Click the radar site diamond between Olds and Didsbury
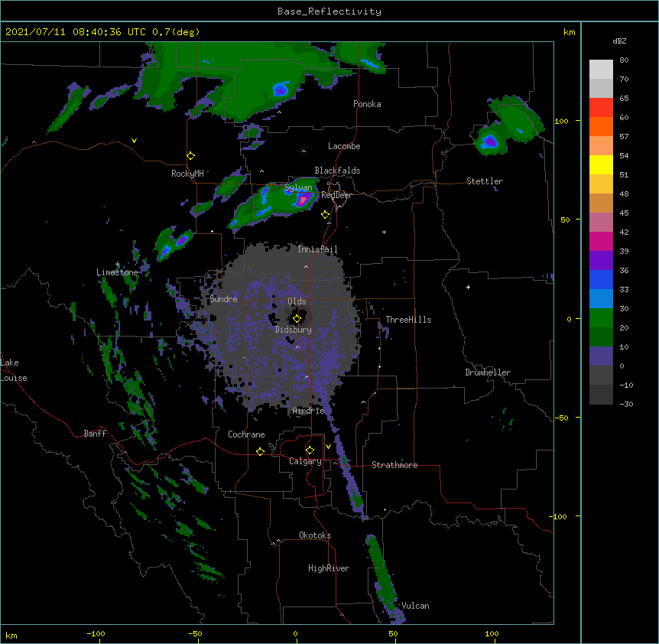This screenshot has height=644, width=659. (297, 319)
